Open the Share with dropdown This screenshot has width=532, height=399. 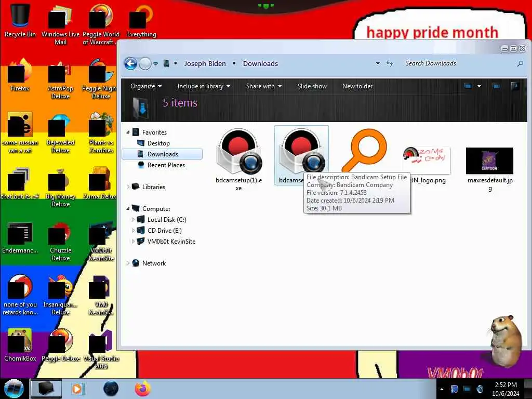pyautogui.click(x=263, y=86)
